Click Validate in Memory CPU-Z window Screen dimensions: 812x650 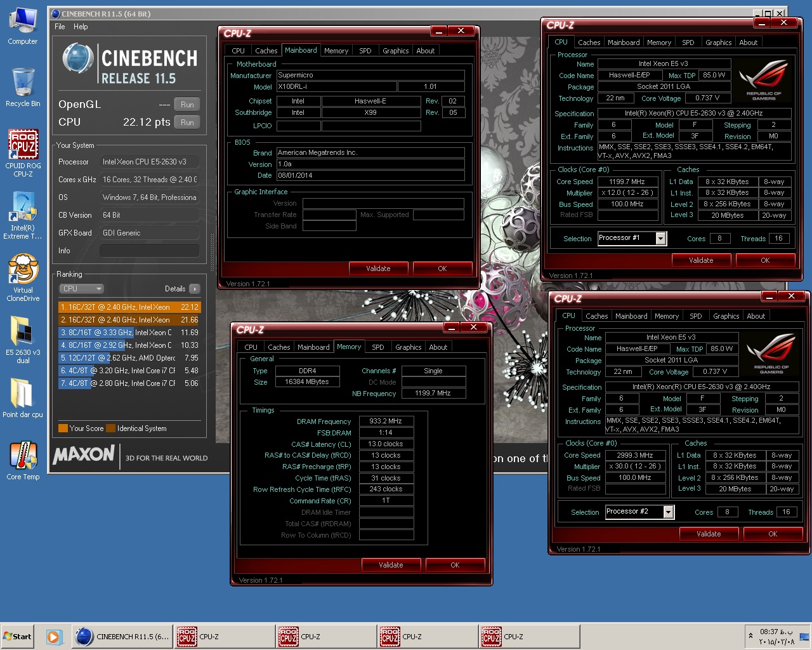click(x=391, y=565)
